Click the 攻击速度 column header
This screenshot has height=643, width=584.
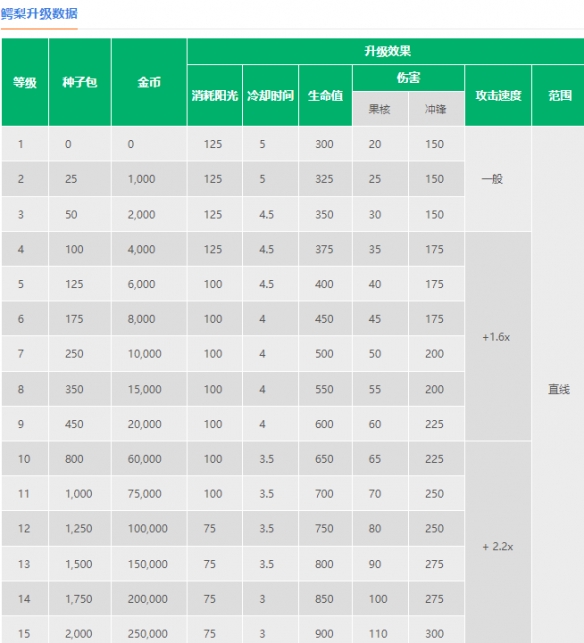[x=498, y=96]
